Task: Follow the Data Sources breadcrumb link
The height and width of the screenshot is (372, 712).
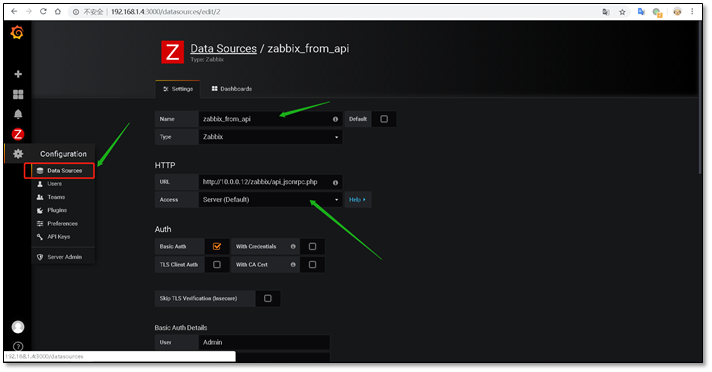Action: tap(223, 49)
